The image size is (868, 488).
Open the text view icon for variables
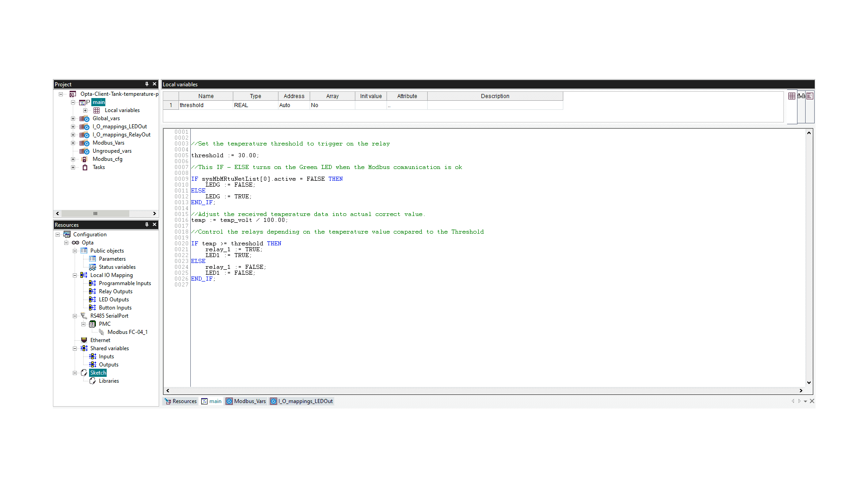tap(810, 96)
